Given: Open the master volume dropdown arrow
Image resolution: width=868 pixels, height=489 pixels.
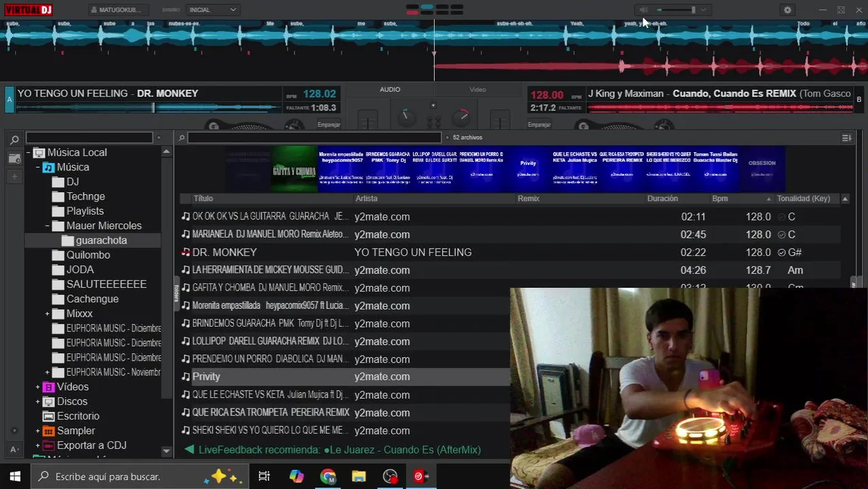Looking at the screenshot, I should point(703,10).
